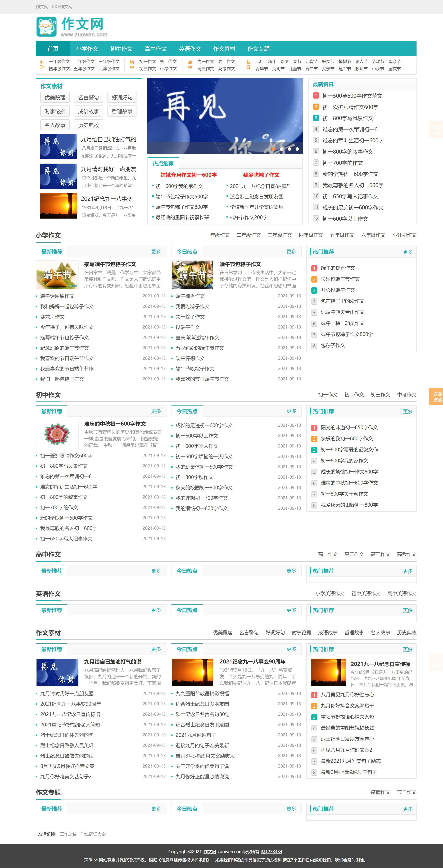The height and width of the screenshot is (868, 443).
Task: Click the orange 返回顶部 button
Action: [x=436, y=397]
